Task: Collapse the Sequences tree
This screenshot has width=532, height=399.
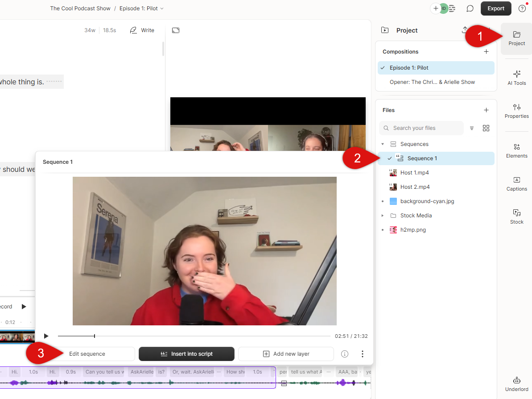Action: point(382,144)
